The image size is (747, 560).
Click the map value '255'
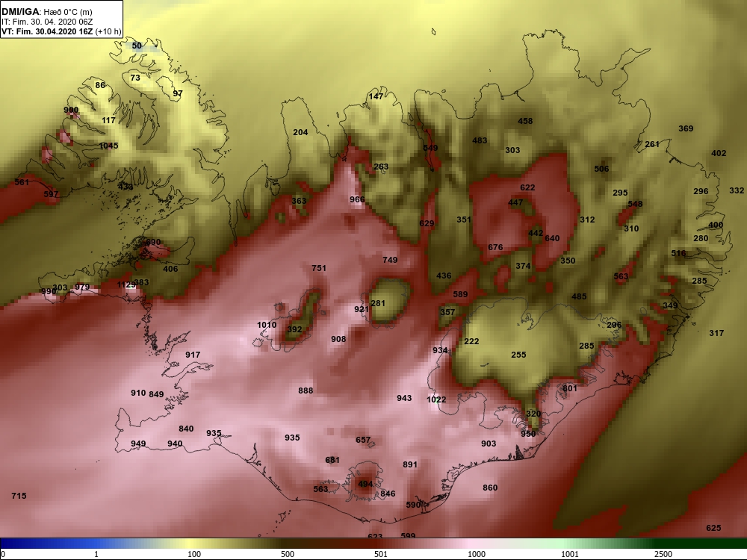(x=519, y=355)
